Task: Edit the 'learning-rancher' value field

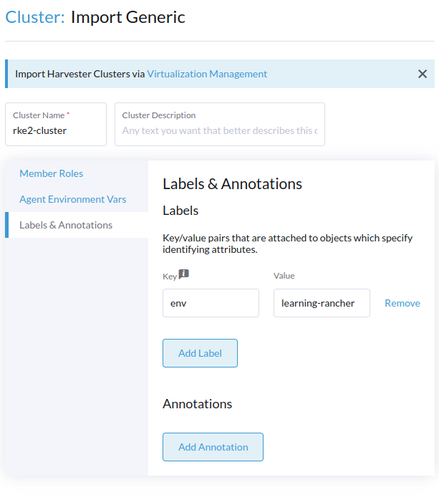Action: (322, 303)
